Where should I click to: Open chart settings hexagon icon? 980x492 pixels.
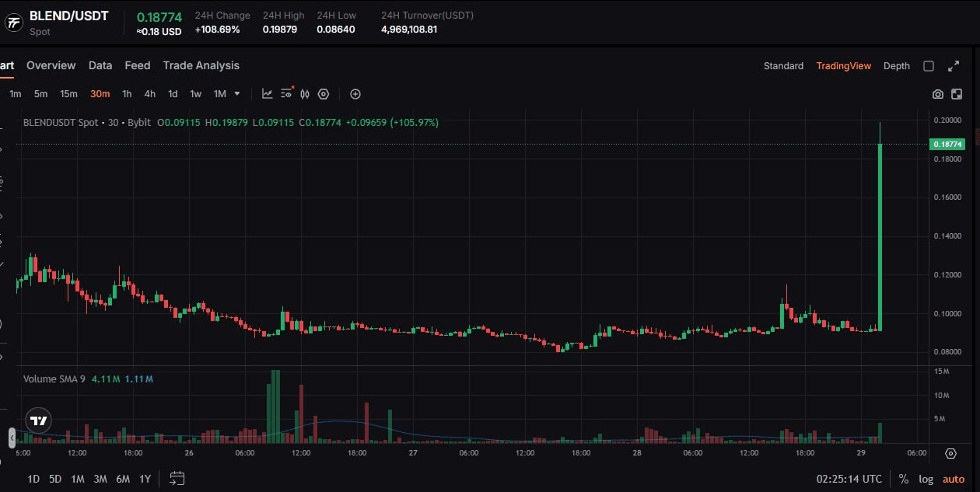(324, 94)
